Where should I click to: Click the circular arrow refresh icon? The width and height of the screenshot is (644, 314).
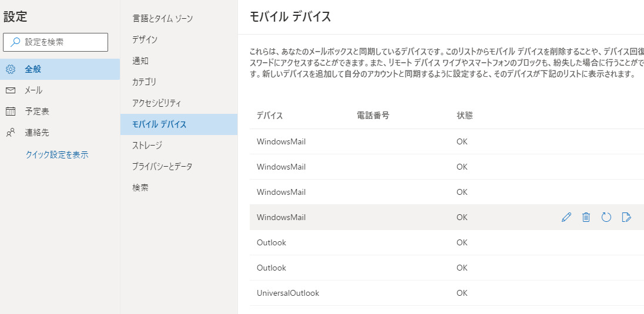pos(606,217)
